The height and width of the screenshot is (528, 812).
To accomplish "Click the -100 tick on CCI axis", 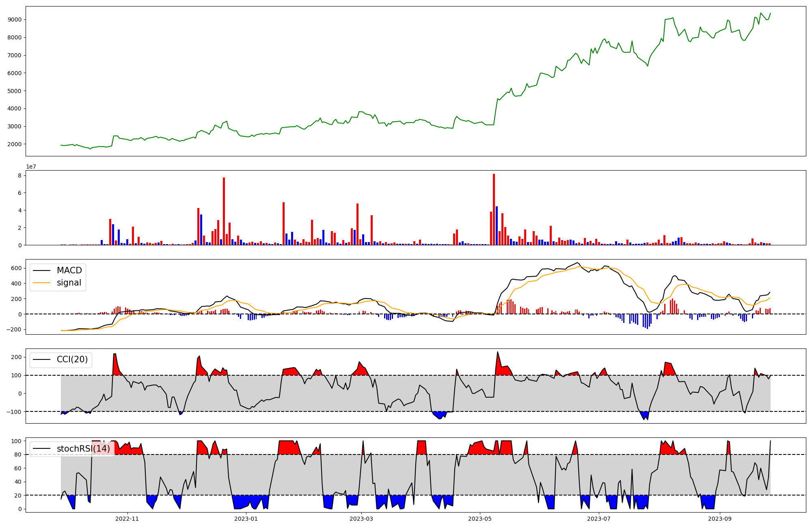I will tap(14, 411).
